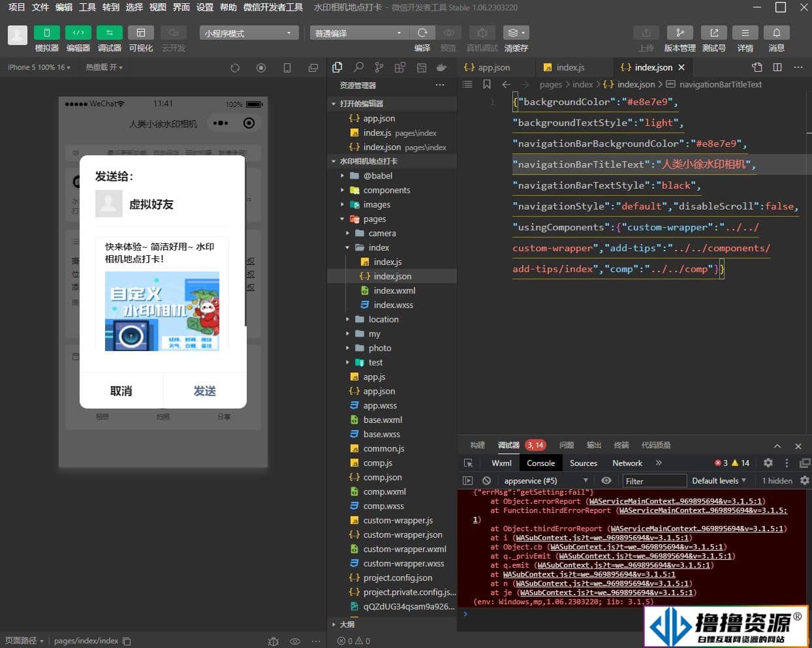Click the clear console icon
Screen dimensions: 812x648
[x=486, y=480]
